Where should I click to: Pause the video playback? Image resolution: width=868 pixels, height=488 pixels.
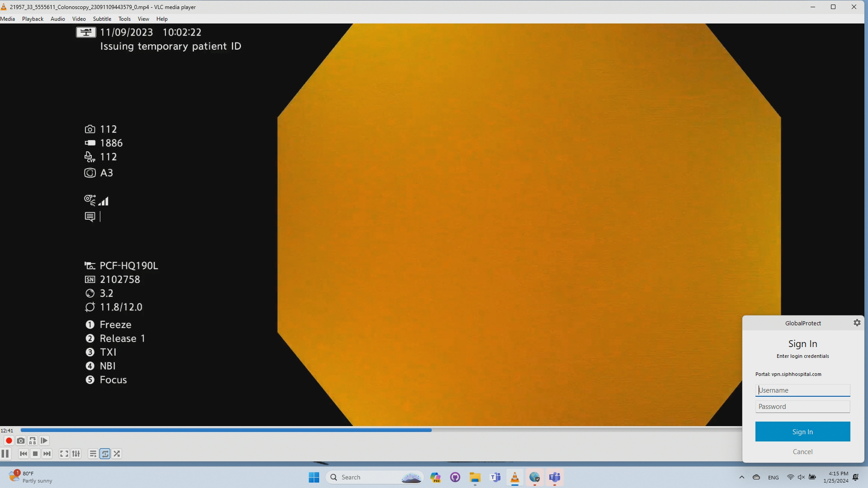(x=5, y=454)
